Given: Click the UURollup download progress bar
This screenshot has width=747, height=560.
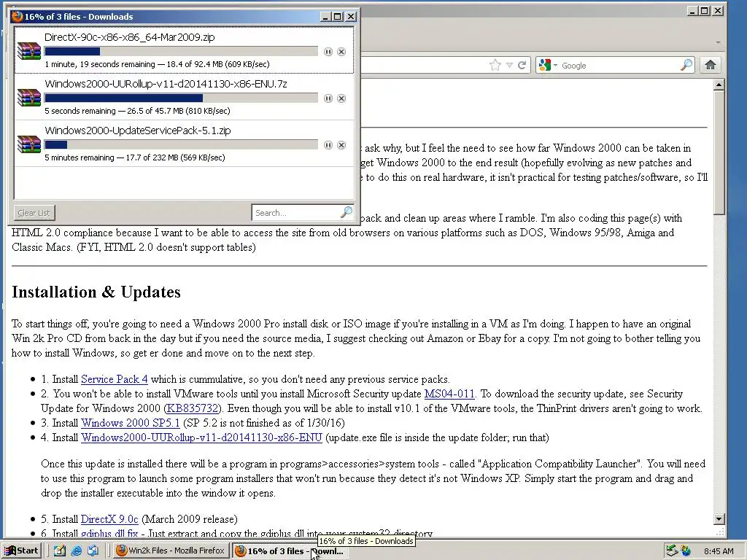Looking at the screenshot, I should coord(181,98).
